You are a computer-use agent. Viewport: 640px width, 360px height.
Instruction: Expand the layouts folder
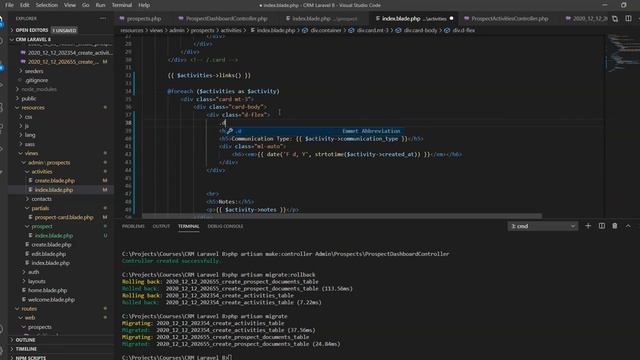(x=36, y=281)
